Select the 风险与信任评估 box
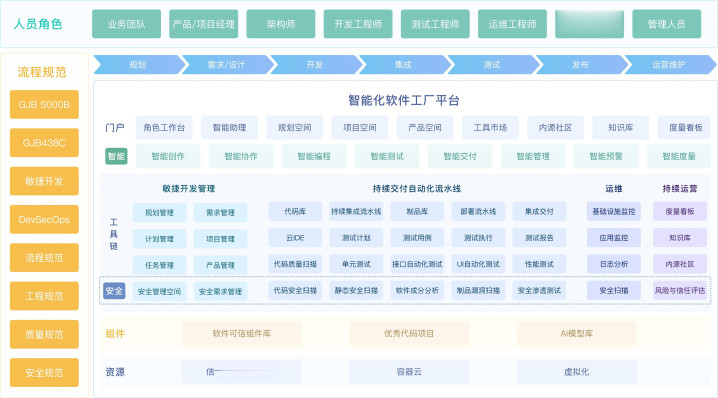Image resolution: width=718 pixels, height=398 pixels. click(x=680, y=290)
